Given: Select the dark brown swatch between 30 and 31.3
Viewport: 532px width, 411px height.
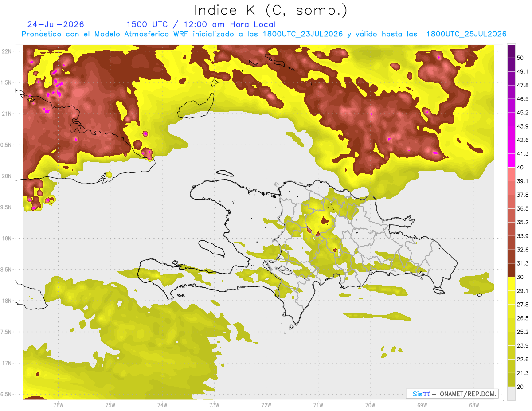Looking at the screenshot, I should [512, 270].
